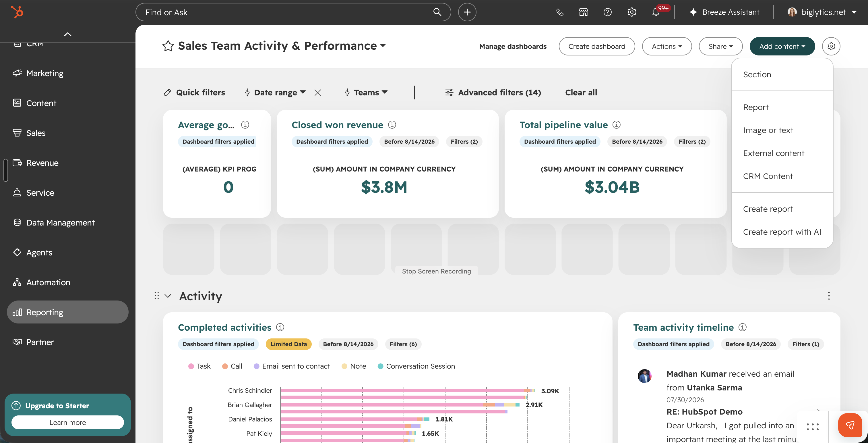Toggle the Add content dropdown
This screenshot has width=868, height=443.
(x=782, y=46)
